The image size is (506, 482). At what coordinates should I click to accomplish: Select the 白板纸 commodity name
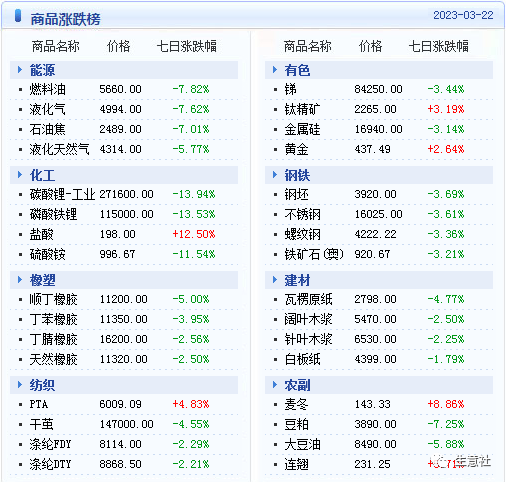tap(302, 359)
